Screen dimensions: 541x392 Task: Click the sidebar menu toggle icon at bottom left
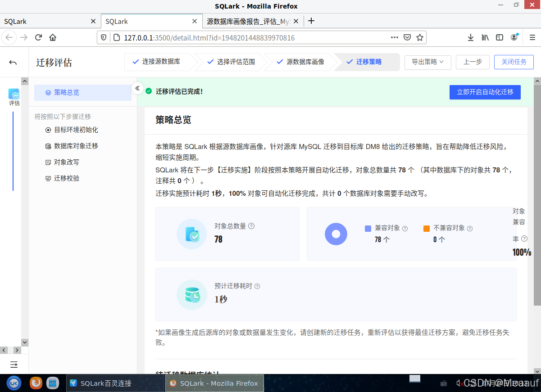point(14,364)
